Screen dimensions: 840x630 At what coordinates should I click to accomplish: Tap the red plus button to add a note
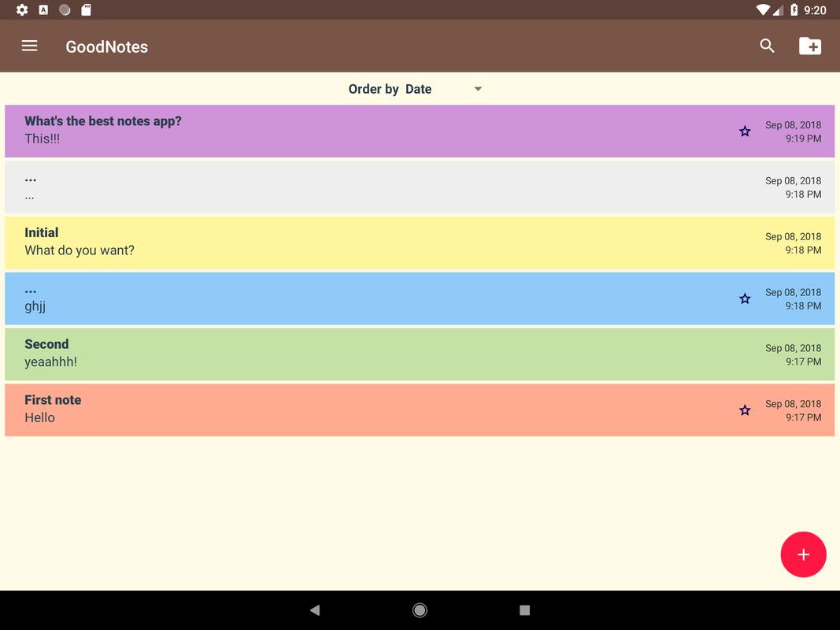[803, 554]
